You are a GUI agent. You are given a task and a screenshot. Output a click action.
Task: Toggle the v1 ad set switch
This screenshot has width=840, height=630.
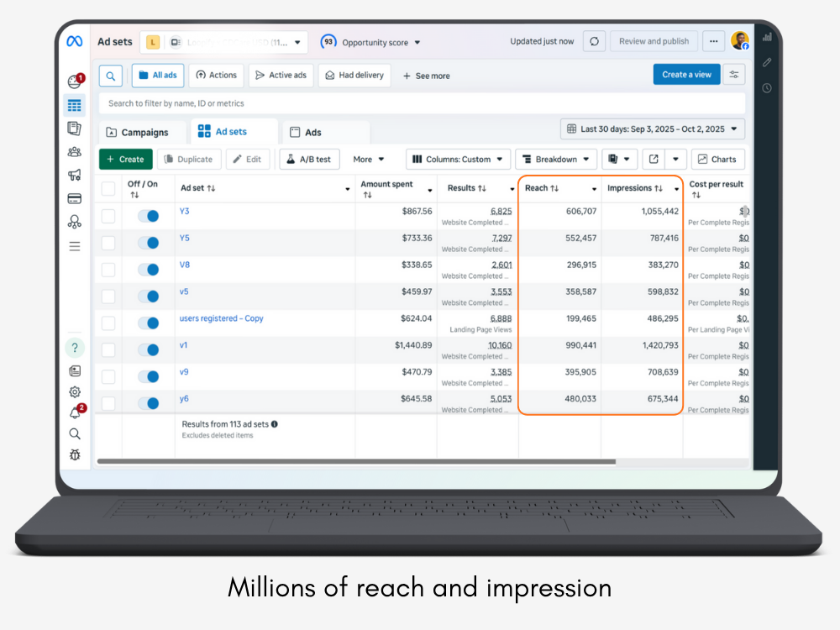pos(149,349)
